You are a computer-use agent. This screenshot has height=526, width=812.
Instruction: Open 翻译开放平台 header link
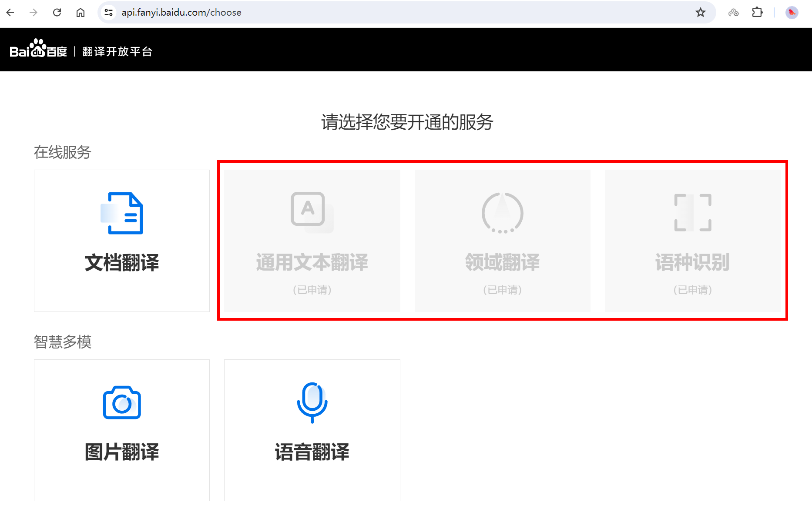click(117, 51)
